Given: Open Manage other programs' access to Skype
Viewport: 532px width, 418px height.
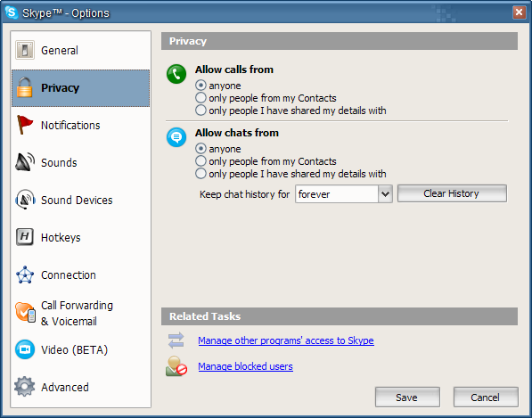Looking at the screenshot, I should [286, 340].
